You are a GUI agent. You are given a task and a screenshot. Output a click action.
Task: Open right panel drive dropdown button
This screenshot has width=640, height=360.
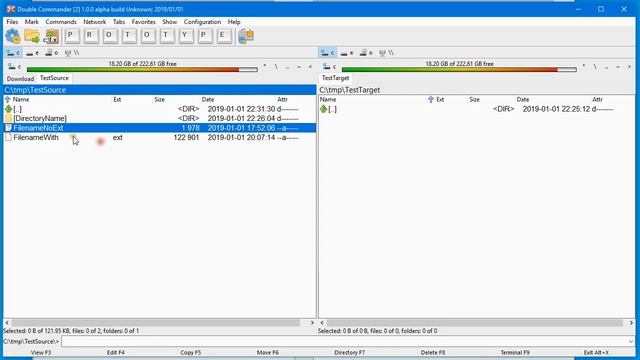tap(329, 67)
